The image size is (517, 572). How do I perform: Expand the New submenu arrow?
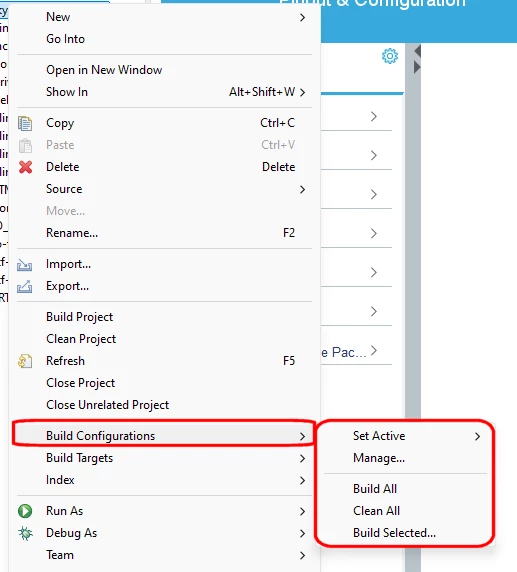(302, 17)
